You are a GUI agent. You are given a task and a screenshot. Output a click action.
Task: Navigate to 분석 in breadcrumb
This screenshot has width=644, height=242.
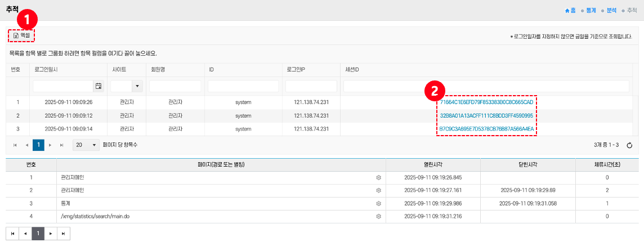tap(610, 10)
